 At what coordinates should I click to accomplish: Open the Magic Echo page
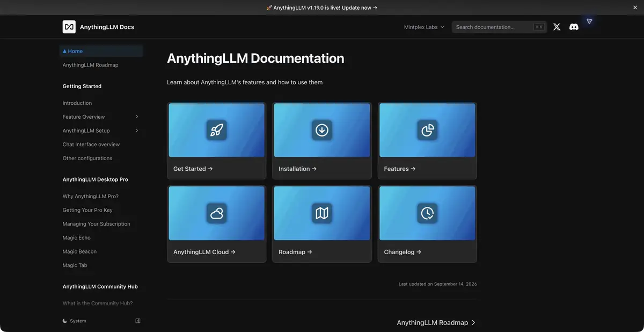pyautogui.click(x=101, y=238)
